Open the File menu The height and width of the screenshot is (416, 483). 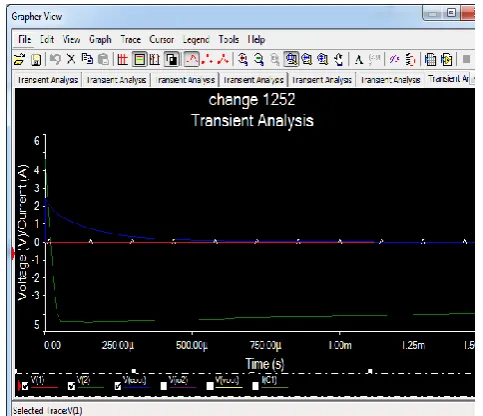click(x=24, y=39)
